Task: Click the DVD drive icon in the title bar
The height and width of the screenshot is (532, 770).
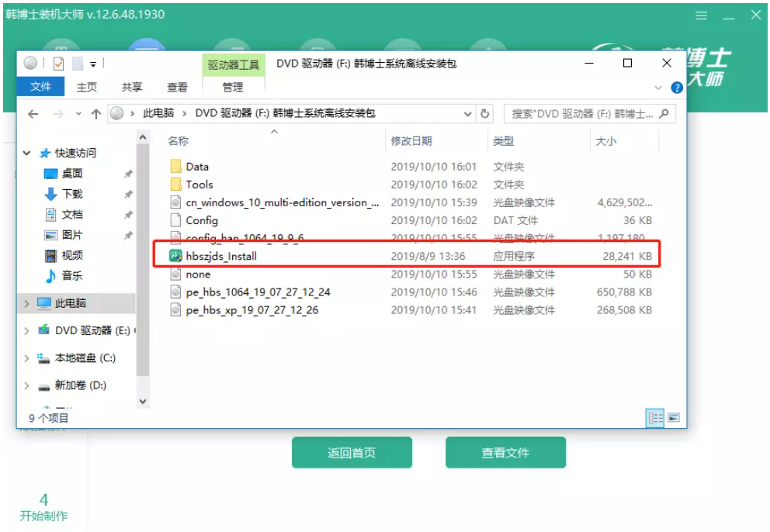Action: (30, 63)
